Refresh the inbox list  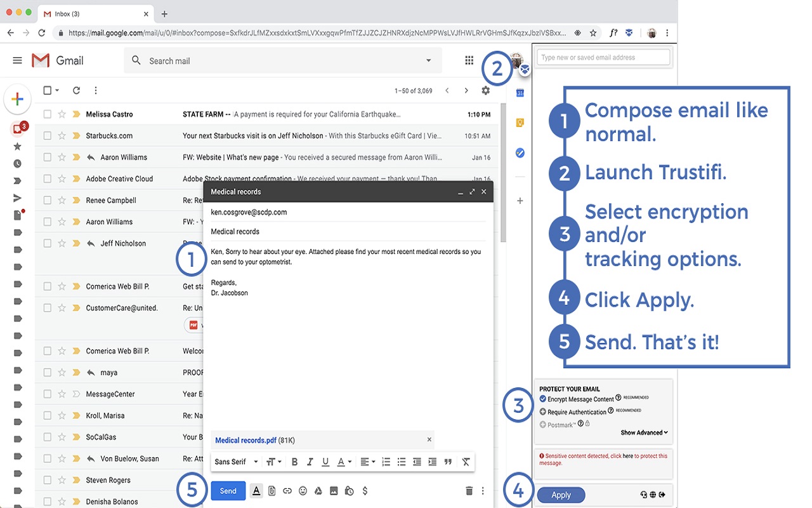[76, 90]
